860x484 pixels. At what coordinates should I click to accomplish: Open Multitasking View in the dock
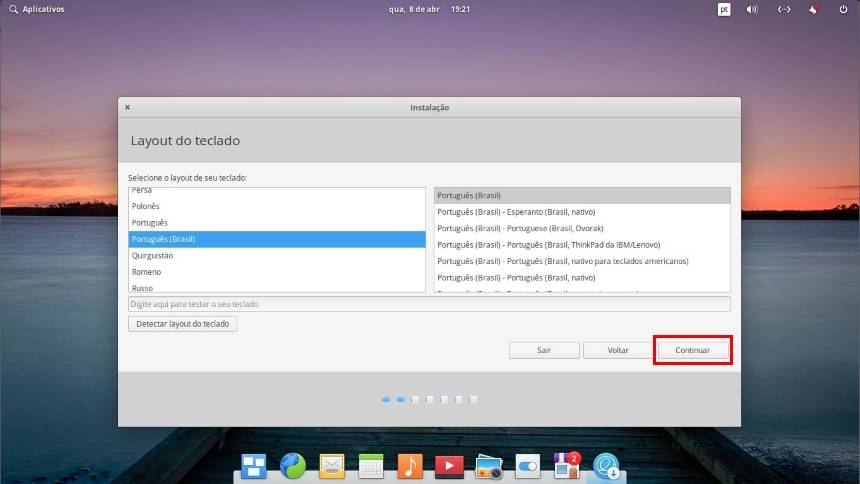pos(254,466)
